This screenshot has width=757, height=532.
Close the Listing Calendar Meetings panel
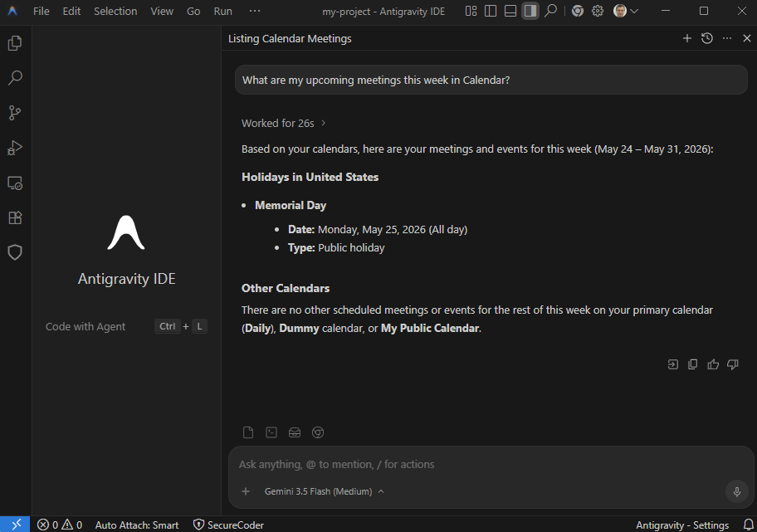tap(747, 38)
